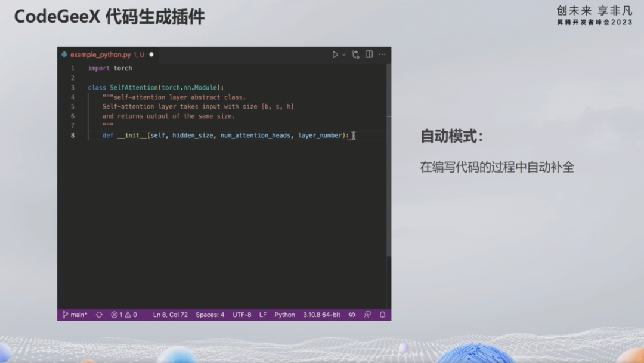Click the LF line-ending selector

point(264,315)
